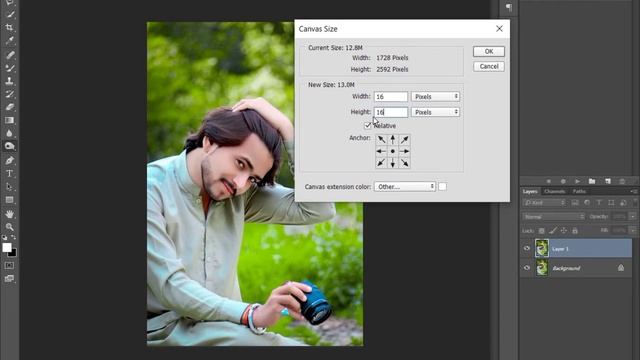Lock image pixels brush icon
This screenshot has width=640, height=360.
553,231
